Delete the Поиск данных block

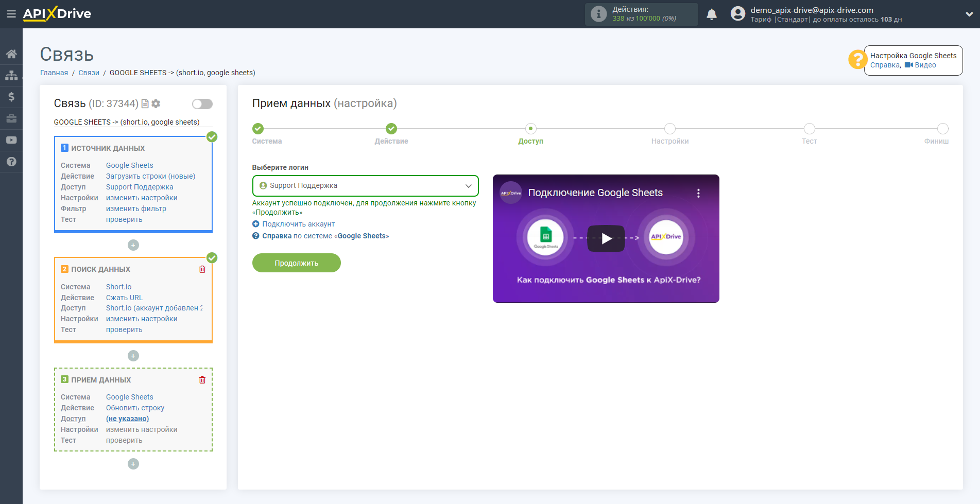[202, 269]
